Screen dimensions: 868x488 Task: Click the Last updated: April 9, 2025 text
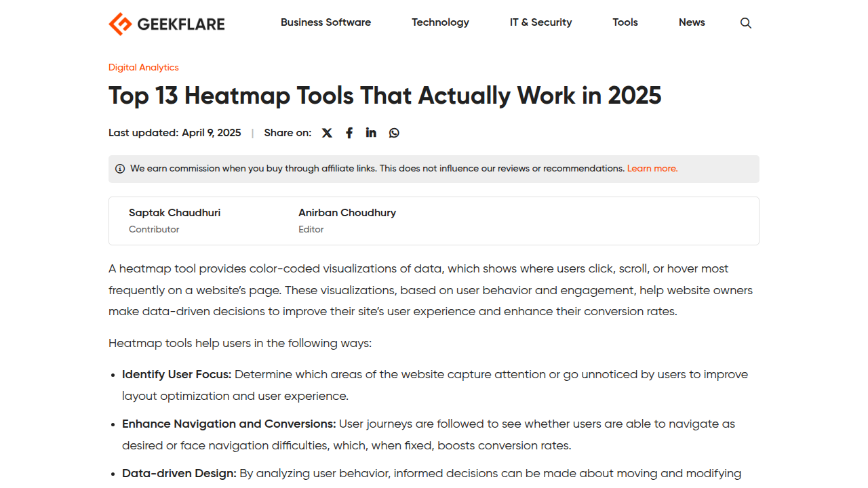click(175, 133)
